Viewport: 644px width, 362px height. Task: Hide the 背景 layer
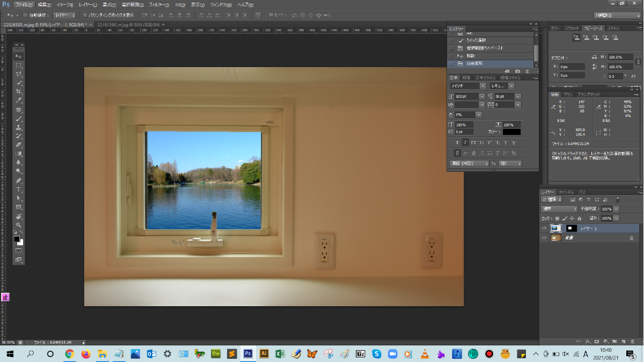544,237
